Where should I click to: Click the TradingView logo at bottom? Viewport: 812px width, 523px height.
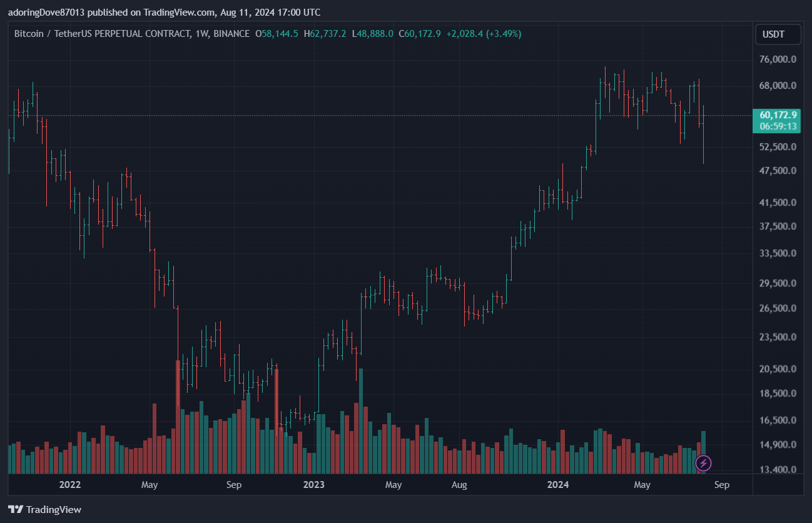tap(44, 509)
